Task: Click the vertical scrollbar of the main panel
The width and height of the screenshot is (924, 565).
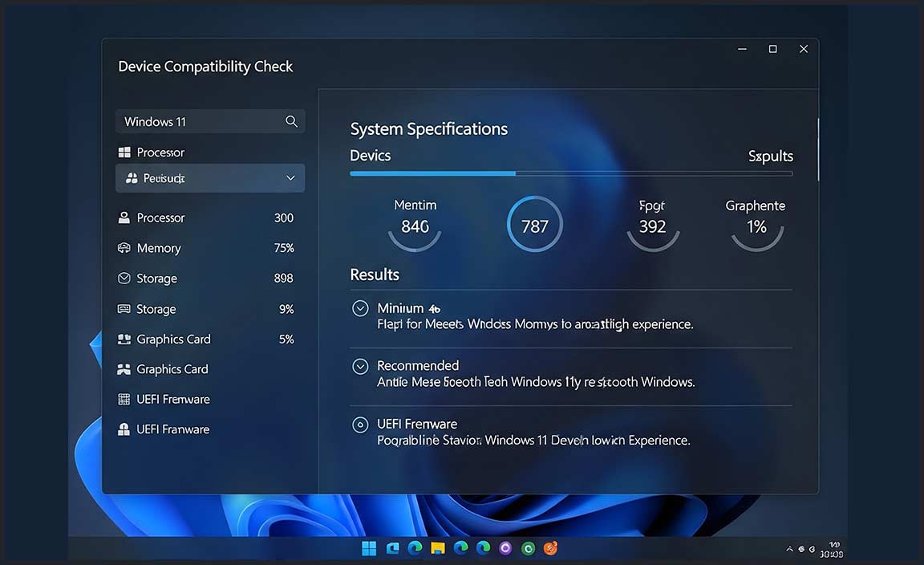Action: point(818,149)
